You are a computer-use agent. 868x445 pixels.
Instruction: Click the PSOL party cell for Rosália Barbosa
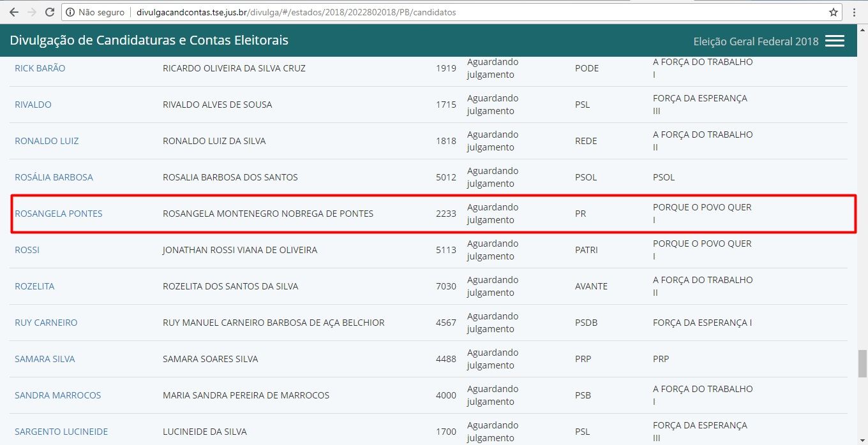(586, 177)
